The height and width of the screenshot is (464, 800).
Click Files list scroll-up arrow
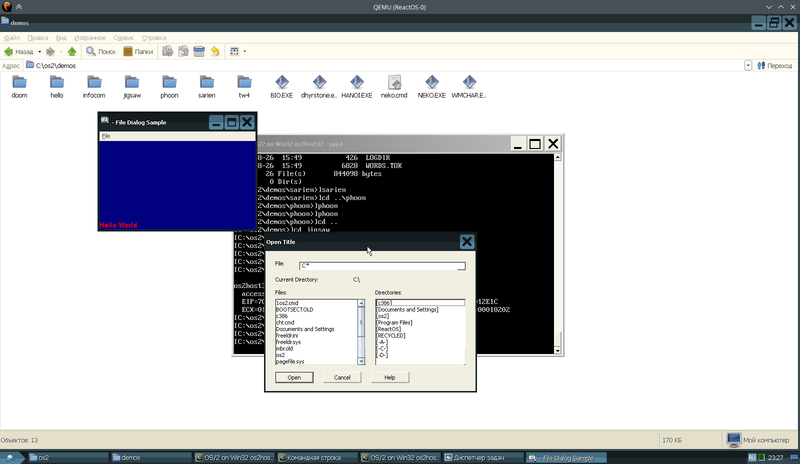[x=361, y=303]
